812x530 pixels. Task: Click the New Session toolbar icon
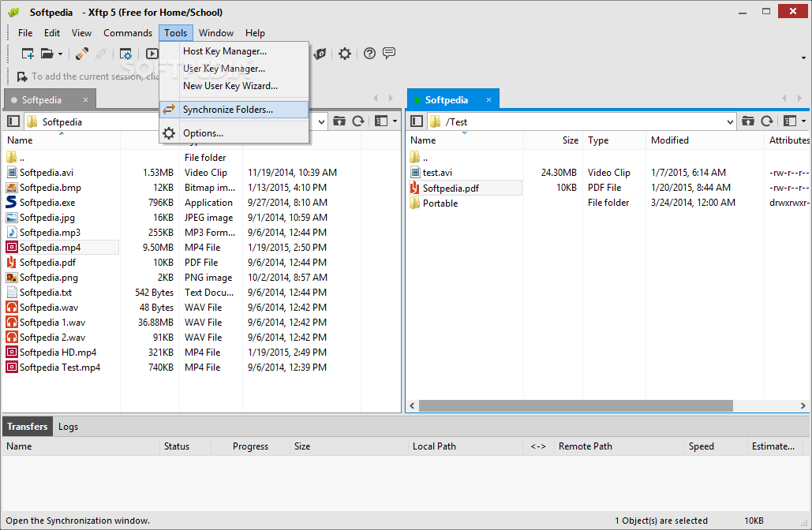[28, 54]
